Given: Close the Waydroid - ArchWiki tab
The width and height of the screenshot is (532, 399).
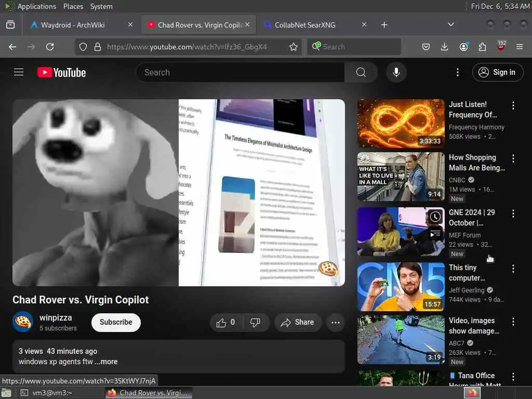Looking at the screenshot, I should 130,24.
